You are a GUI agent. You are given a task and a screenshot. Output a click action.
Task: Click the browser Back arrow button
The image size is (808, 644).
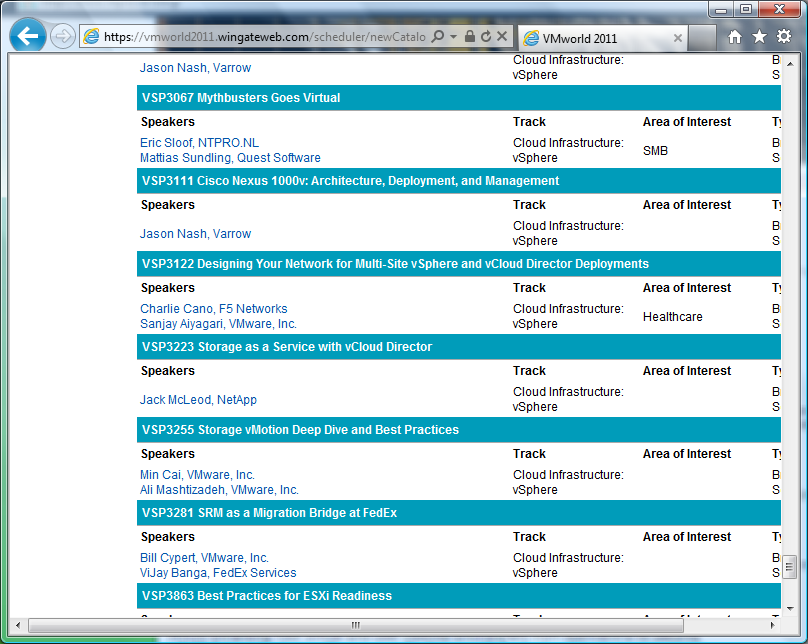pos(28,36)
